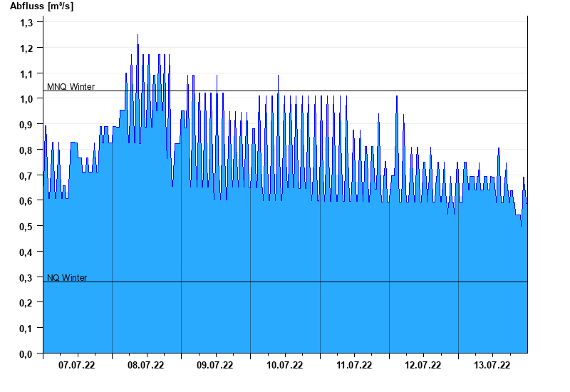Click the 0,3 y-axis value
This screenshot has height=392, width=570.
26,277
